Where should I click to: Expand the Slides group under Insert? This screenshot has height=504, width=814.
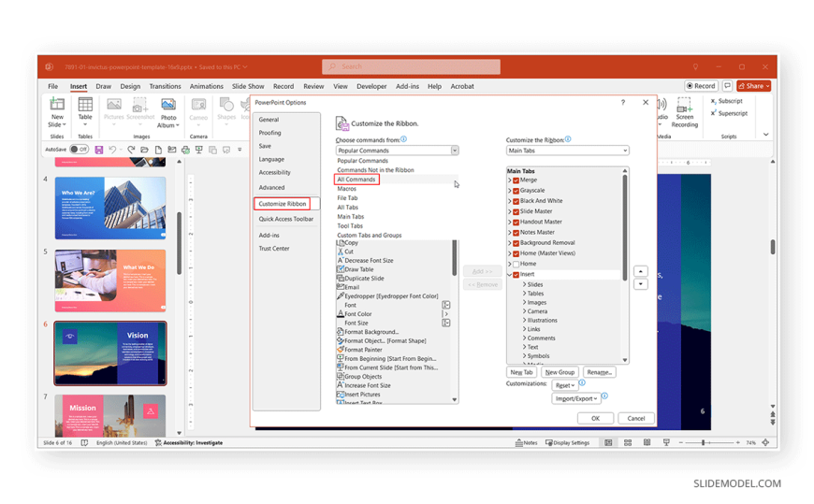(x=524, y=284)
